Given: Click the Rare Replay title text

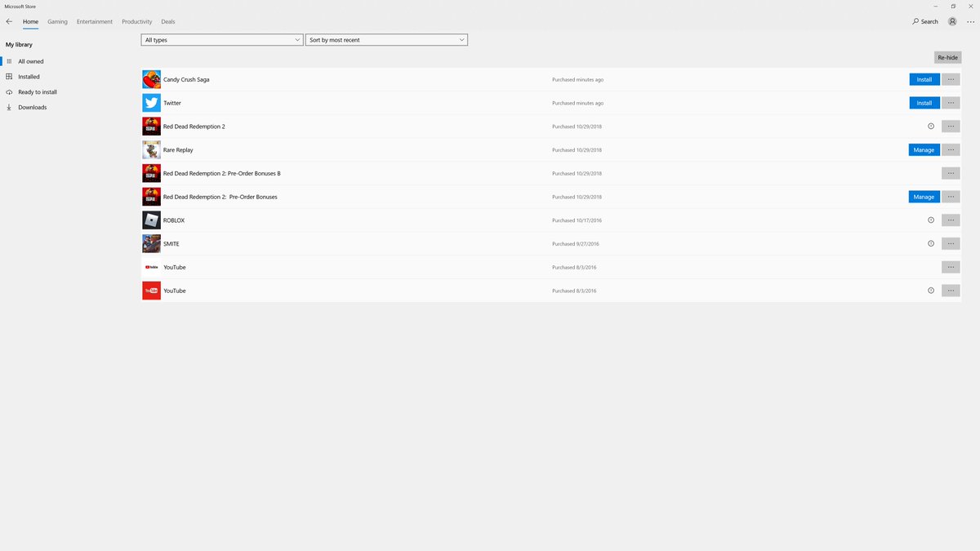Looking at the screenshot, I should coord(178,150).
